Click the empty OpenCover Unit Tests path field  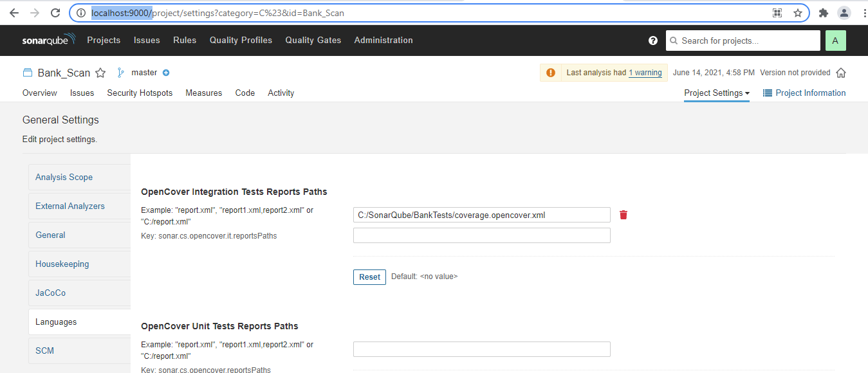click(481, 349)
